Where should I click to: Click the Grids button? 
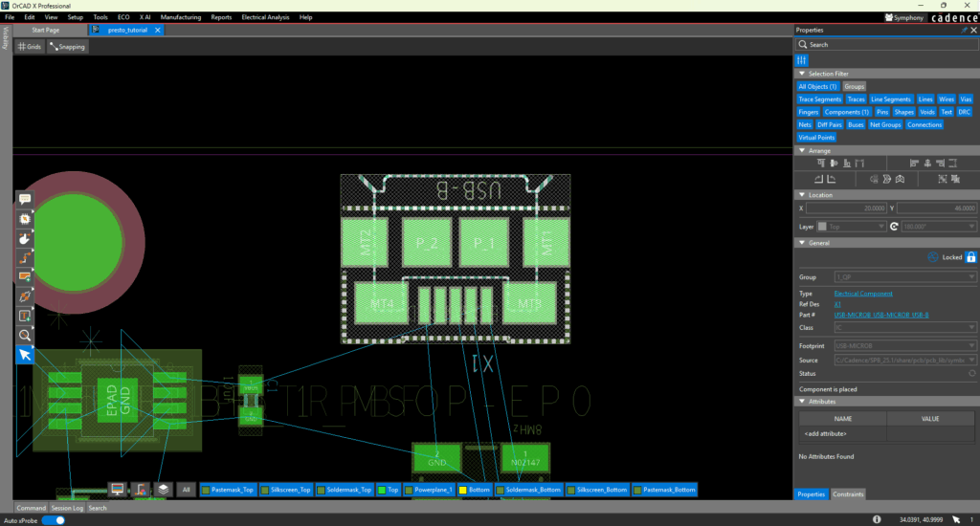tap(30, 47)
